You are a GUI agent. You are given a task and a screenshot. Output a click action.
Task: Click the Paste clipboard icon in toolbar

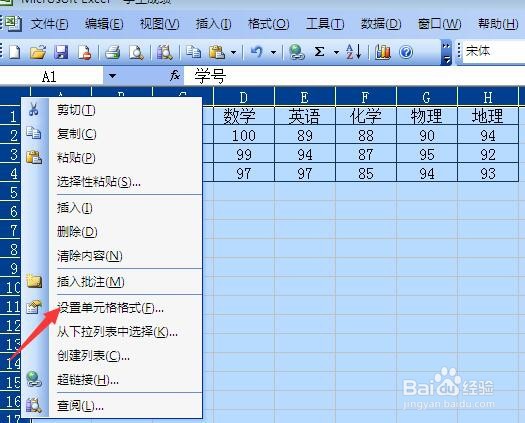coord(217,52)
